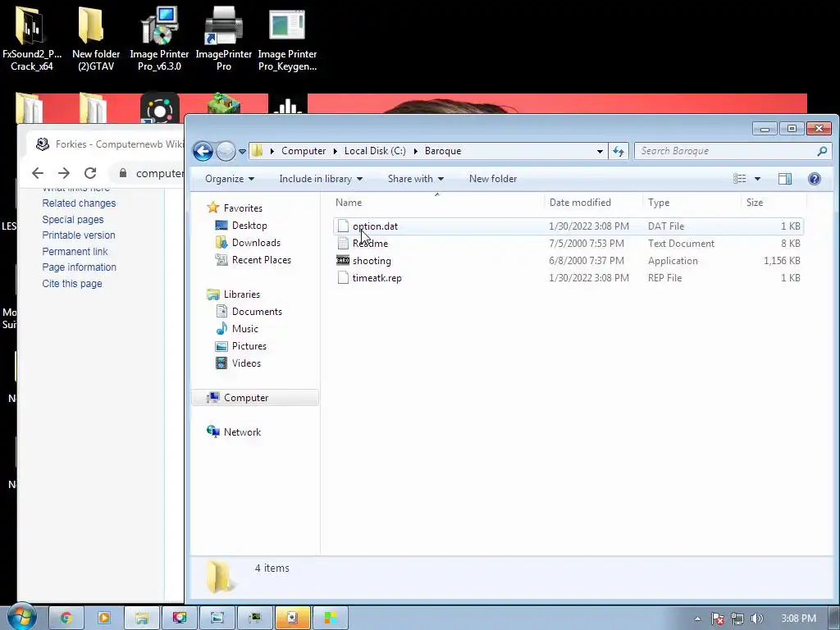Viewport: 840px width, 630px height.
Task: Open Desktop in Favorites
Action: click(249, 226)
